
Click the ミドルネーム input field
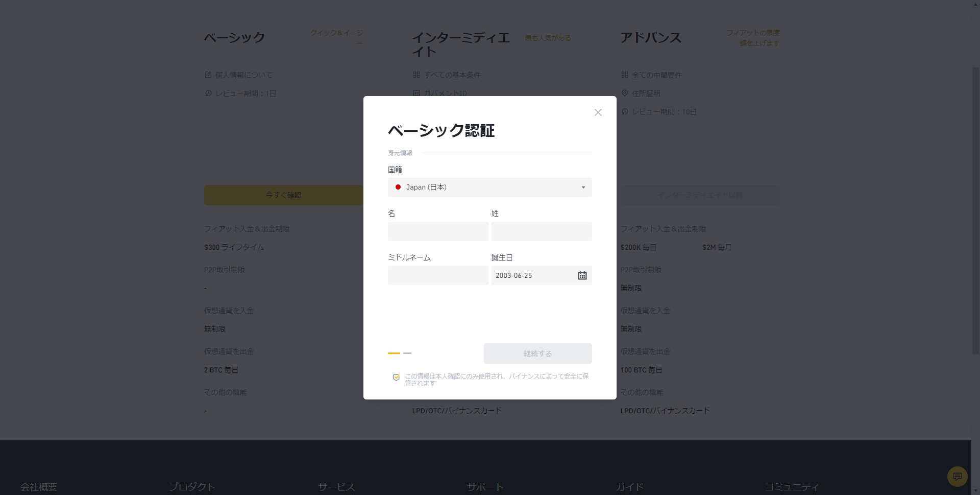[437, 275]
